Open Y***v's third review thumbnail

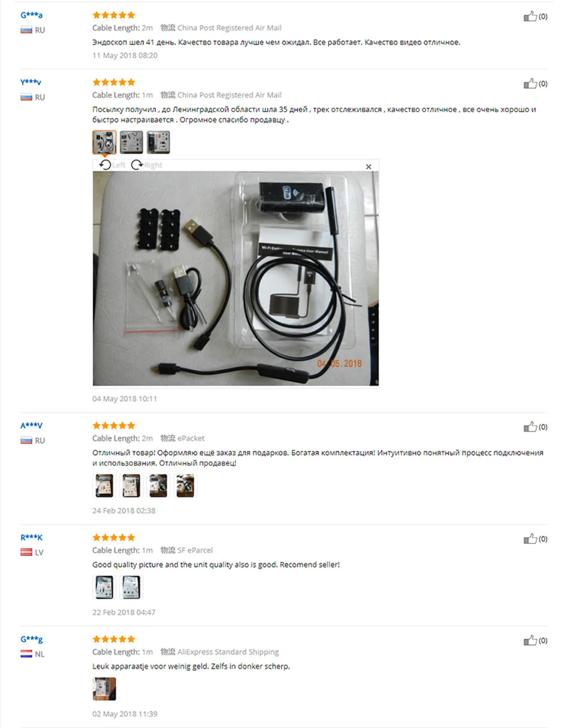click(158, 142)
